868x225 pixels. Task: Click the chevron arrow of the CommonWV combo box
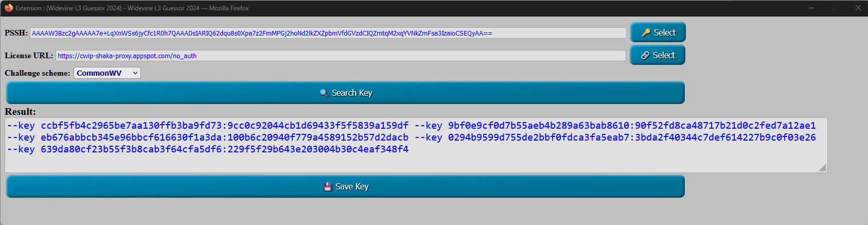coord(135,73)
